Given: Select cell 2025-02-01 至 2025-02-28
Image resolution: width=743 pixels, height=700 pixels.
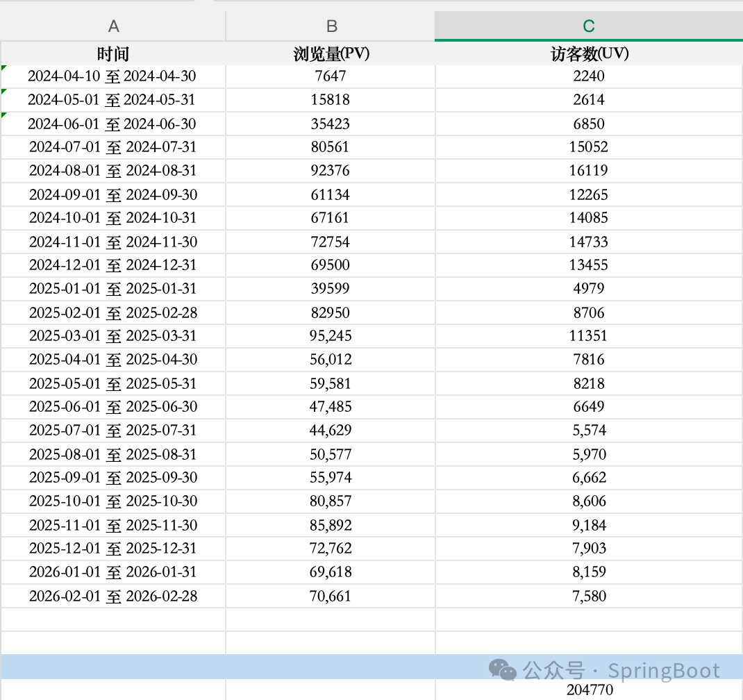Looking at the screenshot, I should click(113, 312).
